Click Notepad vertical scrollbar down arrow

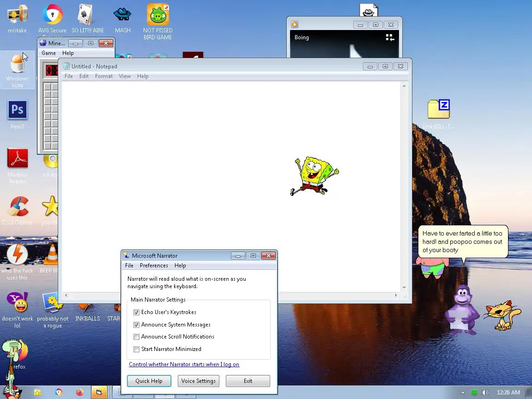point(404,287)
